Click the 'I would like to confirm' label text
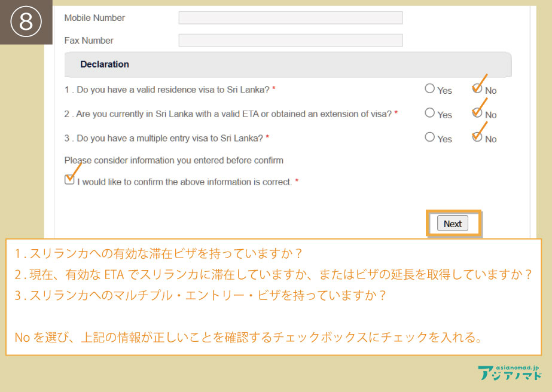Viewport: 552px width, 392px height. (x=184, y=182)
